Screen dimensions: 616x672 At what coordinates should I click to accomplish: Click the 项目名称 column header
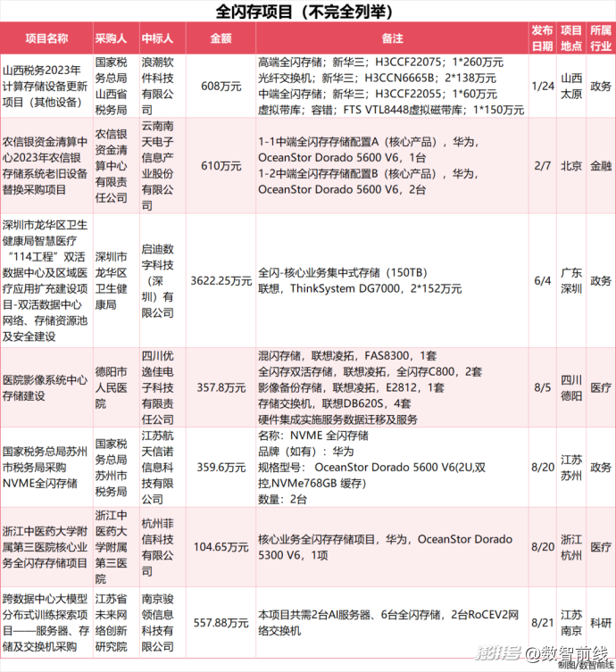click(46, 39)
